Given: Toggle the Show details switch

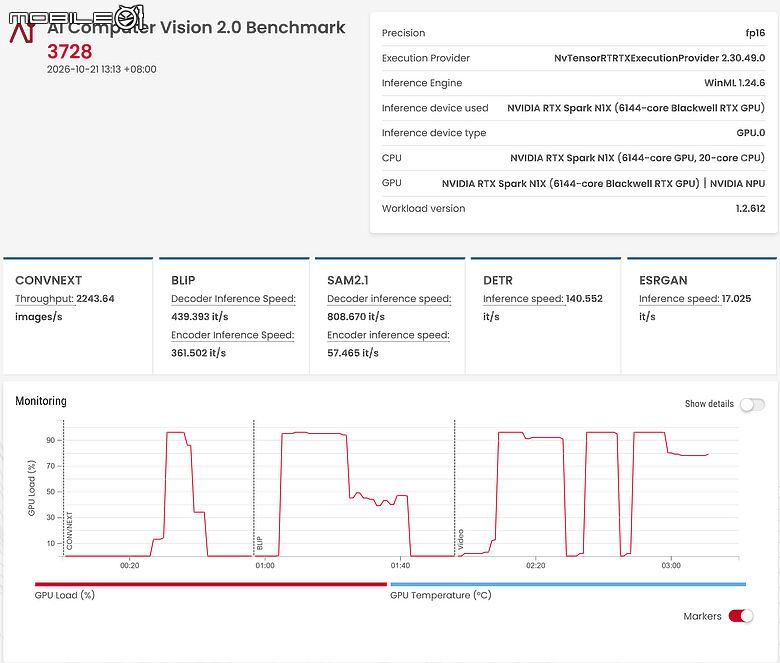Looking at the screenshot, I should (x=752, y=404).
